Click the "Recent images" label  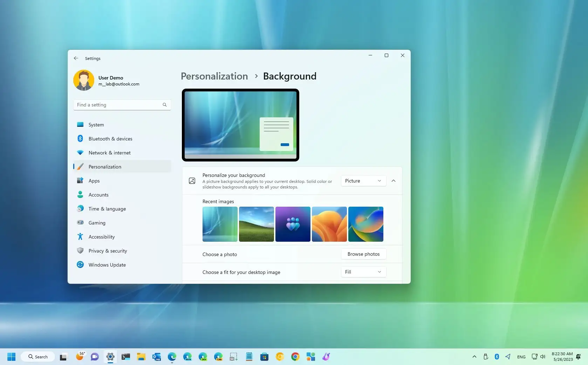218,201
